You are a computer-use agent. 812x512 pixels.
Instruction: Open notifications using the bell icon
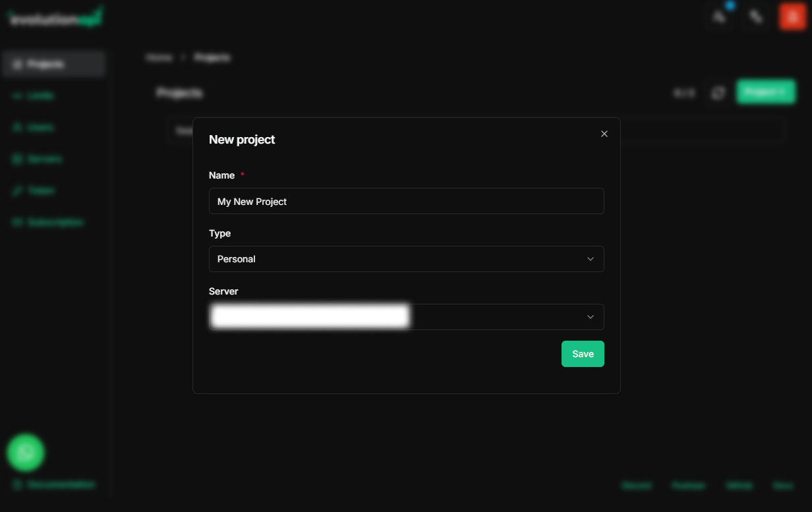pos(719,17)
